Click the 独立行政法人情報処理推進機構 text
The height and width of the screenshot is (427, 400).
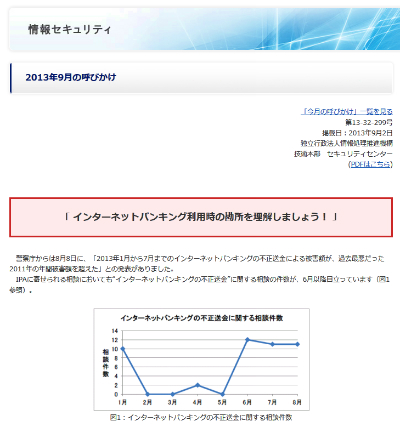[347, 143]
